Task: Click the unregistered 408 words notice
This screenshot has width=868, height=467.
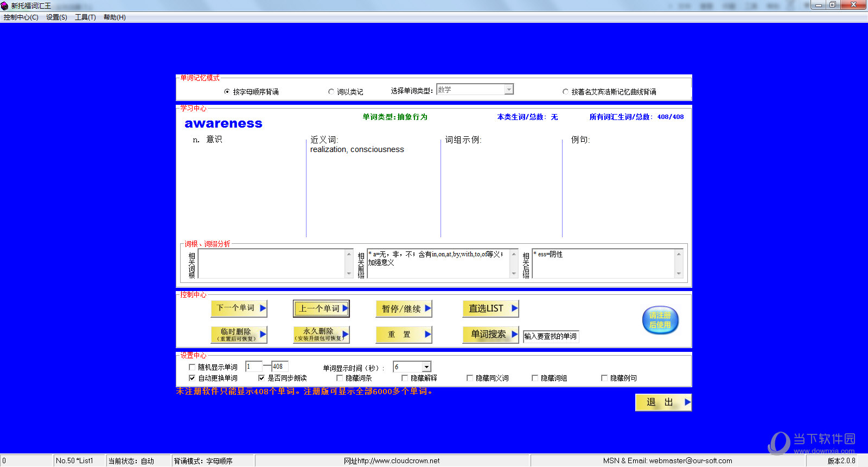Action: click(305, 391)
